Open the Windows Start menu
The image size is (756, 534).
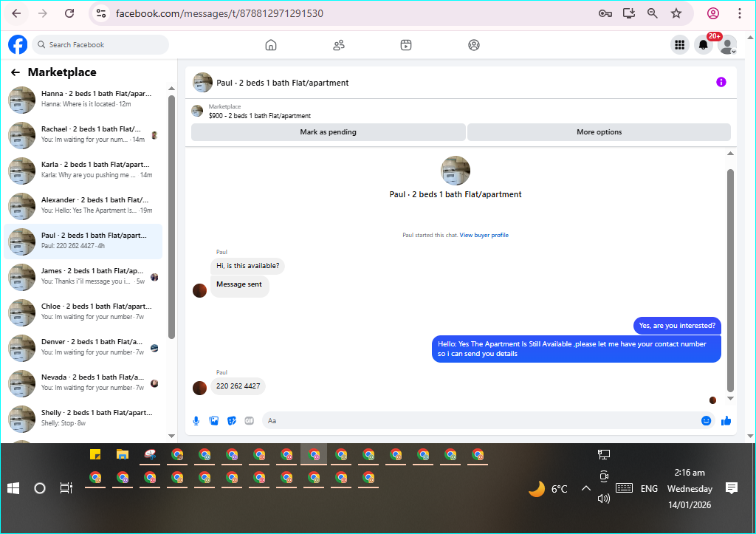(13, 489)
